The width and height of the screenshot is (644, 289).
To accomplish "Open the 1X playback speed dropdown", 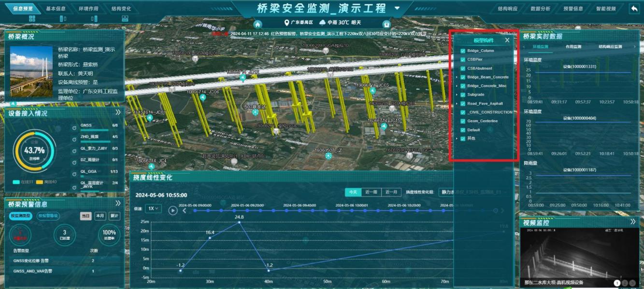I will (x=154, y=208).
